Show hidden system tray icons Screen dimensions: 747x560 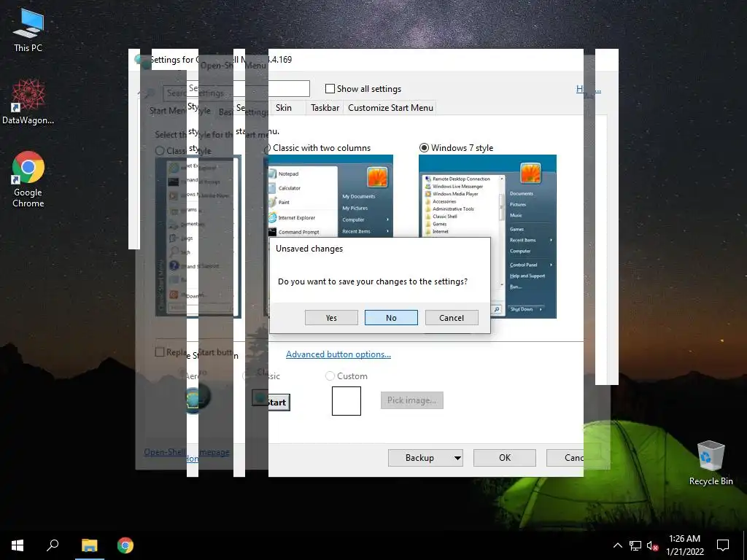617,545
